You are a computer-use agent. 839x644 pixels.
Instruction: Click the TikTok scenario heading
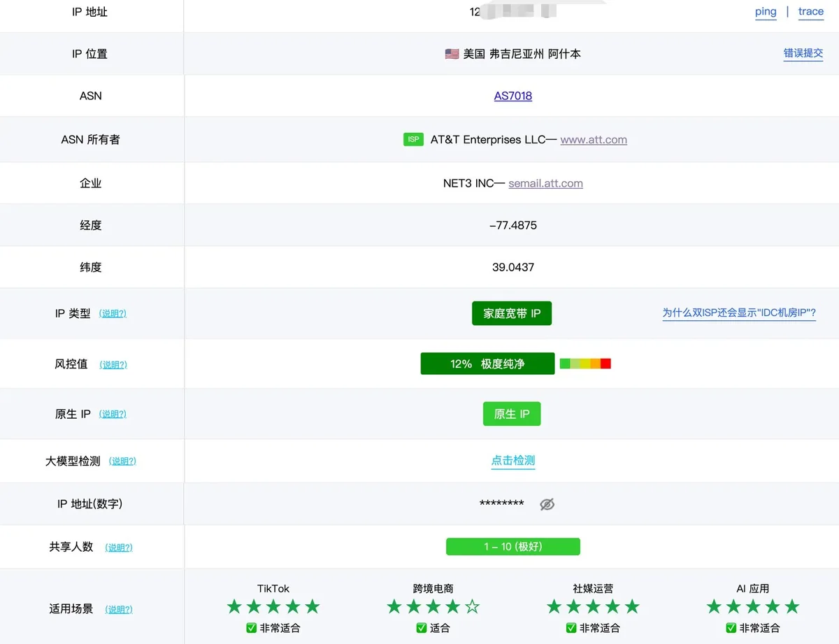pos(273,589)
